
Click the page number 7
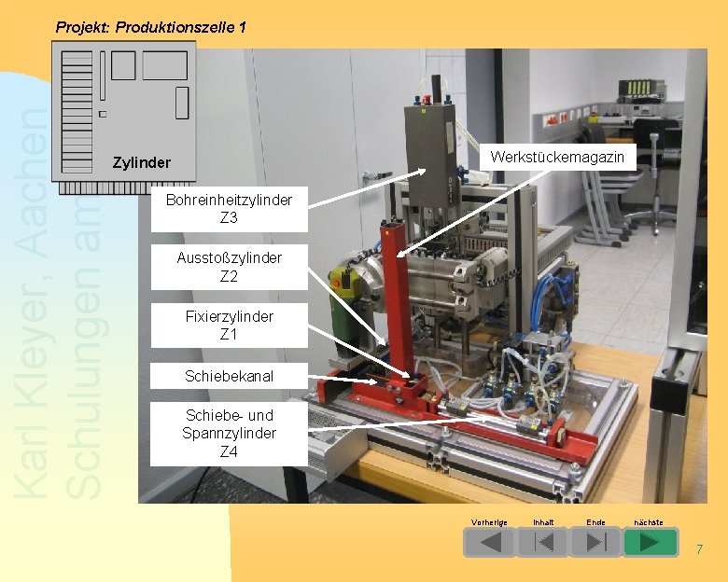(x=700, y=549)
